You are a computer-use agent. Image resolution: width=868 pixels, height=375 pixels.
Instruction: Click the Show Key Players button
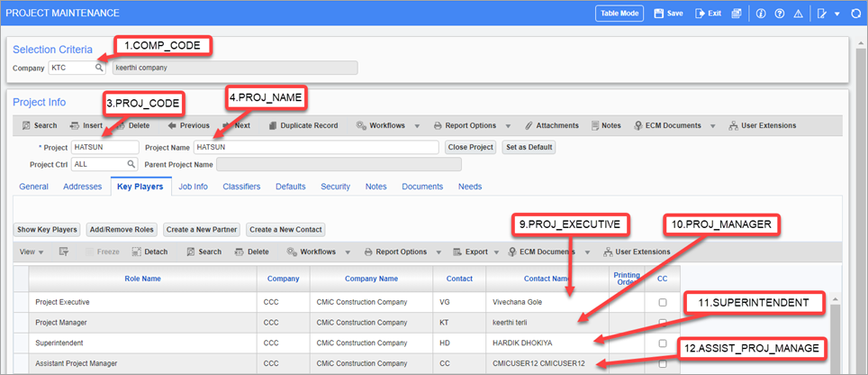point(47,229)
